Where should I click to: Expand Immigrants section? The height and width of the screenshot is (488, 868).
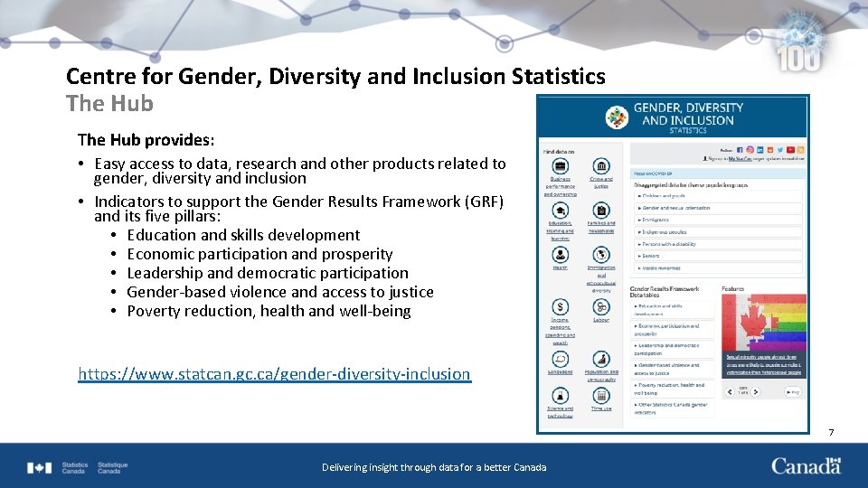click(x=717, y=220)
